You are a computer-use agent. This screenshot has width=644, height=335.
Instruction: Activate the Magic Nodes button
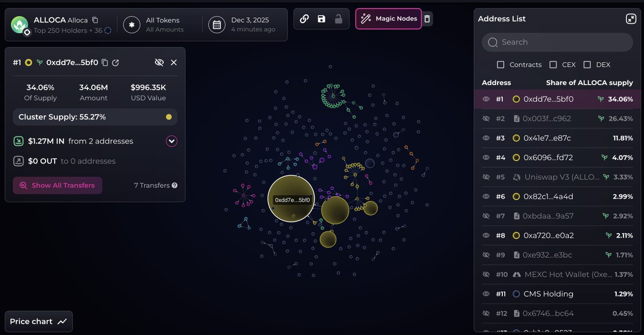(x=389, y=19)
